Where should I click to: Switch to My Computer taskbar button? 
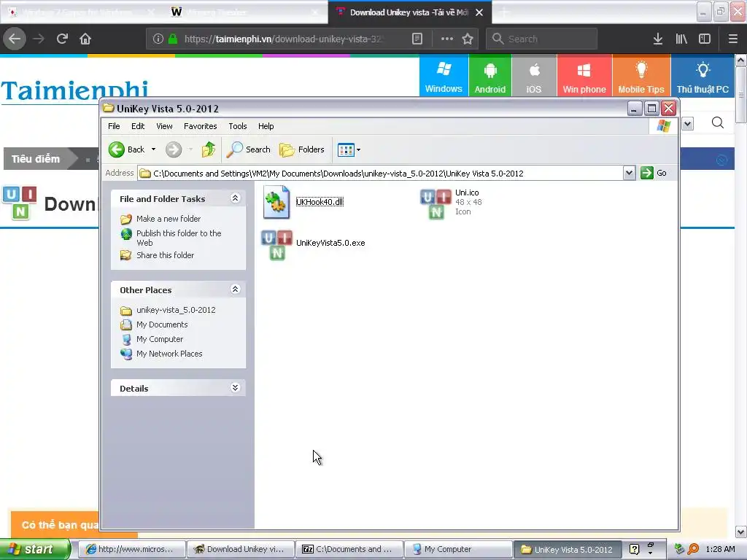tap(458, 549)
